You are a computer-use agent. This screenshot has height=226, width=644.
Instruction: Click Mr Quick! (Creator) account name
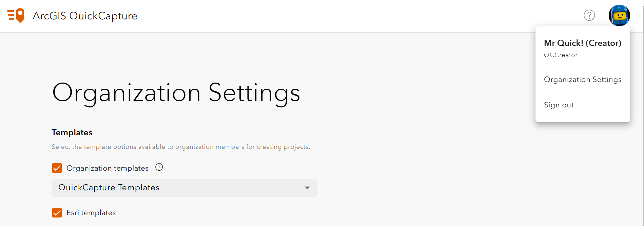click(583, 43)
